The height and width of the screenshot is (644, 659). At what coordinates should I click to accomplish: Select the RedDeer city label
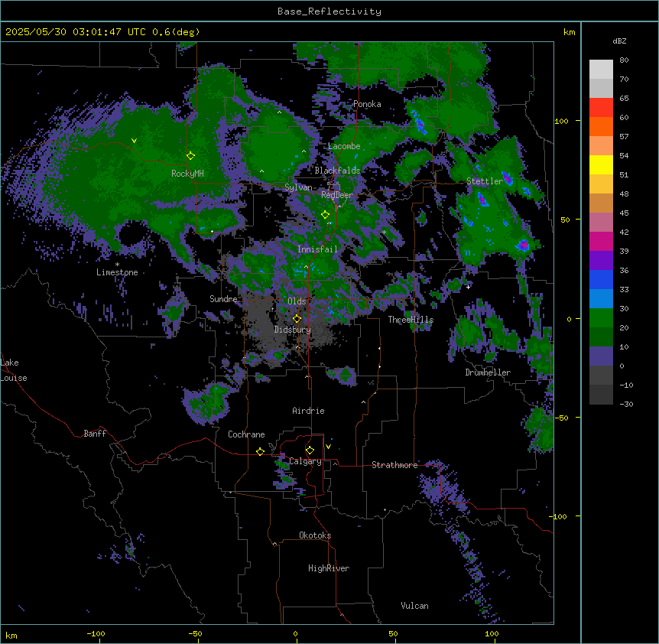pos(336,195)
